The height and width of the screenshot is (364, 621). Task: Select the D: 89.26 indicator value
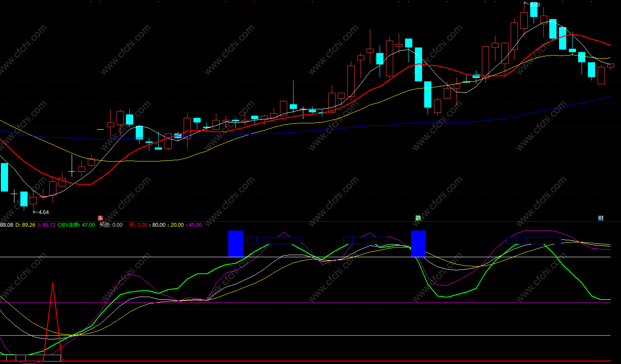(25, 225)
